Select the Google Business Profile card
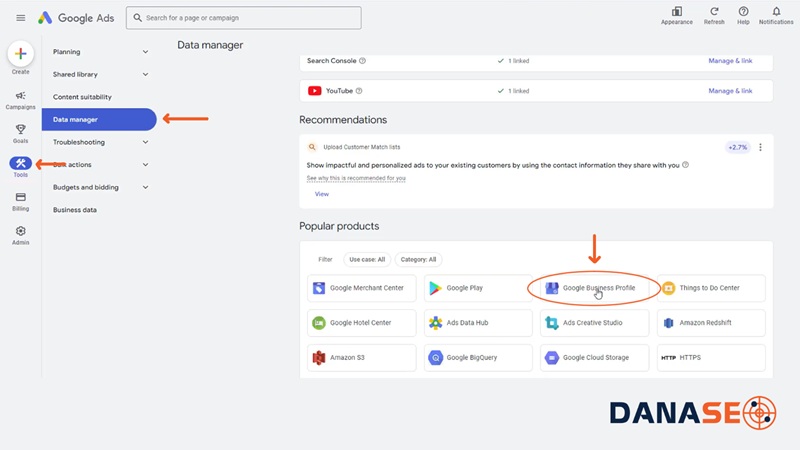Screen dimensions: 800x450 594,288
